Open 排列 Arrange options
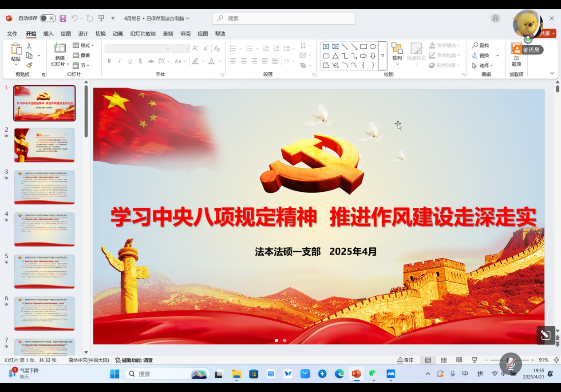The width and height of the screenshot is (561, 392). click(x=397, y=52)
